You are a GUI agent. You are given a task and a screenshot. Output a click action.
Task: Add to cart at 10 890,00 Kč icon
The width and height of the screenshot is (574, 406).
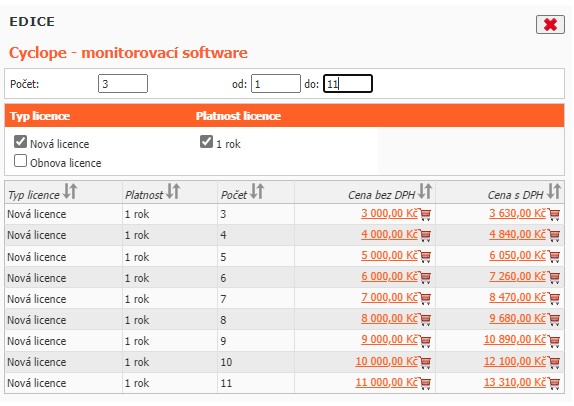pos(554,340)
